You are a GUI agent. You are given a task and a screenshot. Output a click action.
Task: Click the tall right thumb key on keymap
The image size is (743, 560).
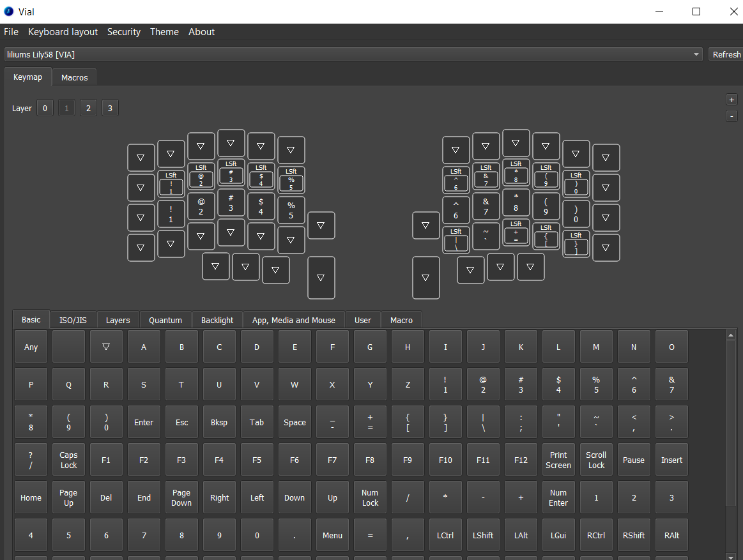click(x=425, y=278)
